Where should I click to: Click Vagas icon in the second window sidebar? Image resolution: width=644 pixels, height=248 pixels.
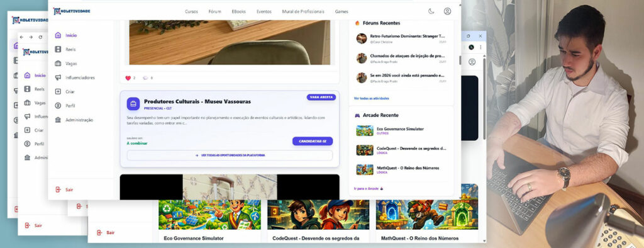click(27, 103)
